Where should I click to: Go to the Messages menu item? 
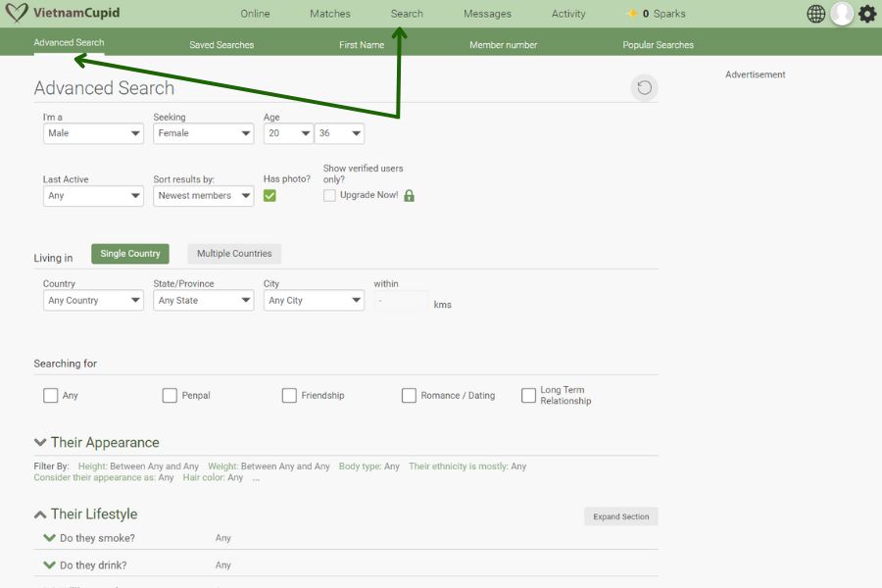point(487,14)
